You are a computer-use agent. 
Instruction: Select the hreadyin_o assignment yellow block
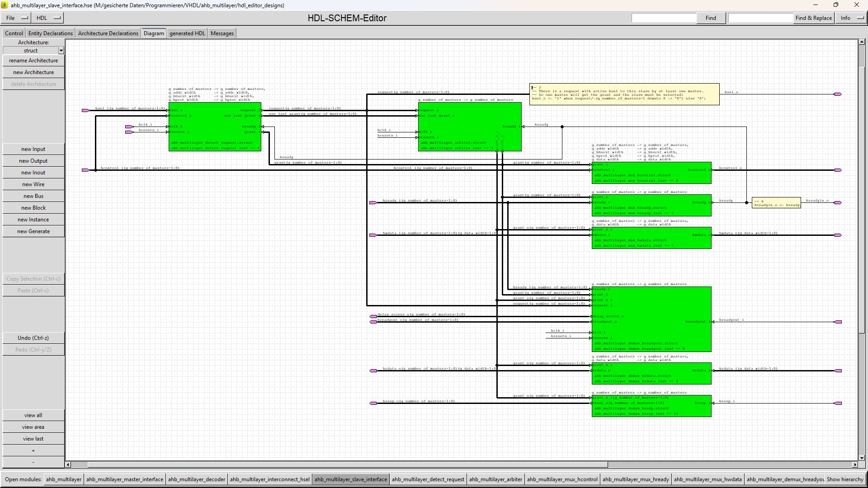776,203
